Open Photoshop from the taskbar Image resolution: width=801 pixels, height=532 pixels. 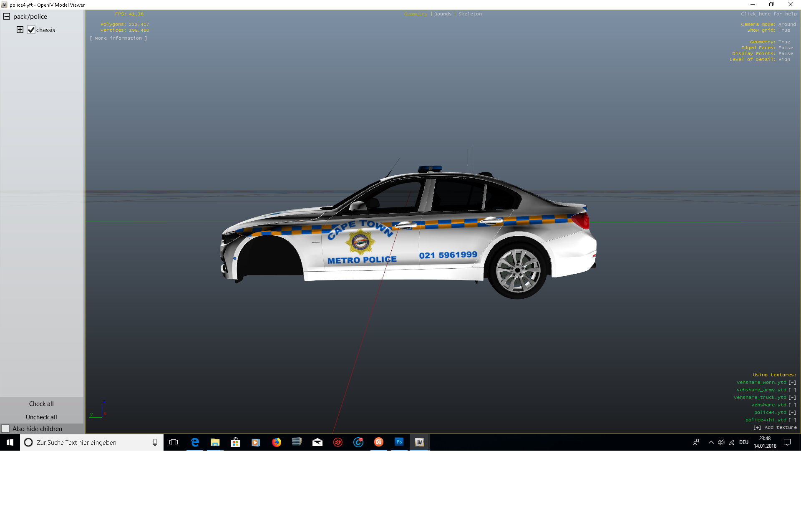(399, 442)
